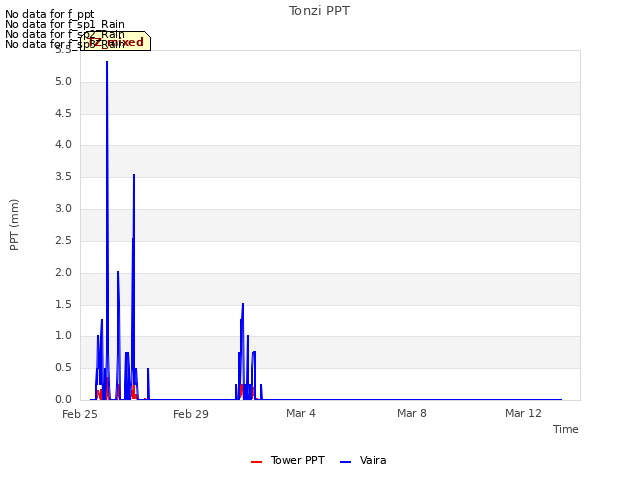Click the 3.5 y-axis tick label
Image resolution: width=640 pixels, height=480 pixels.
(x=63, y=176)
